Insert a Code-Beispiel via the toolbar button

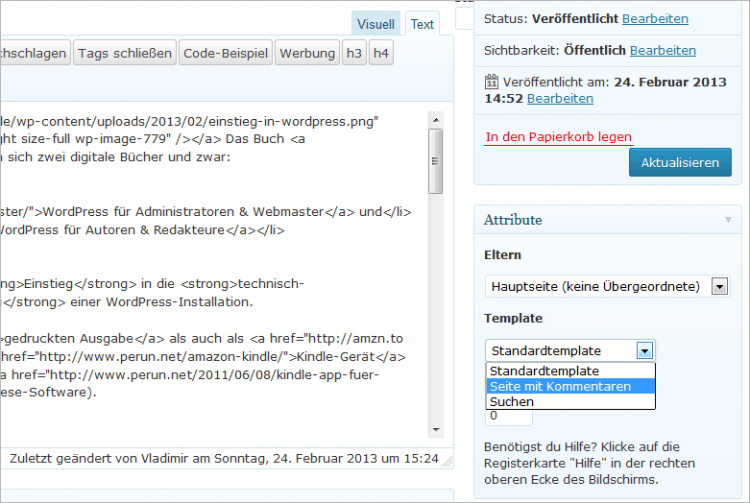pyautogui.click(x=225, y=53)
